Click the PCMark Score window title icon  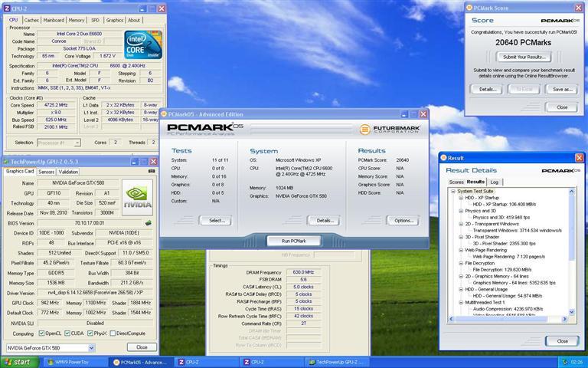tap(469, 8)
